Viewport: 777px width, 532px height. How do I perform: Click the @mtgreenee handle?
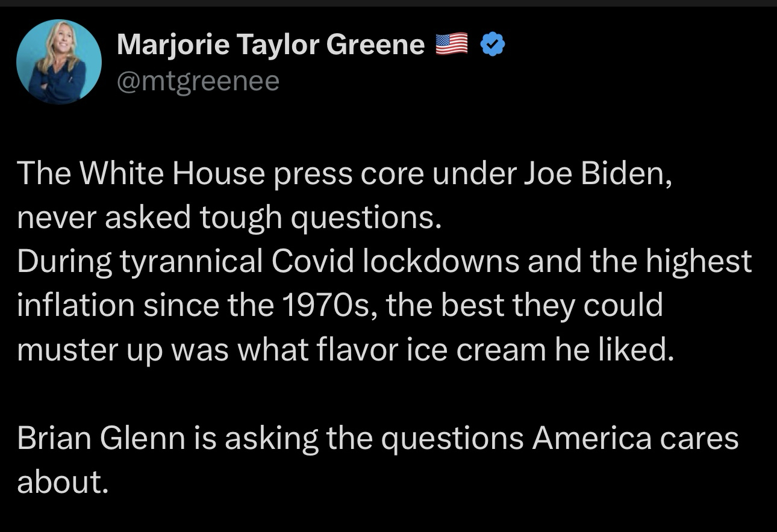(x=198, y=80)
